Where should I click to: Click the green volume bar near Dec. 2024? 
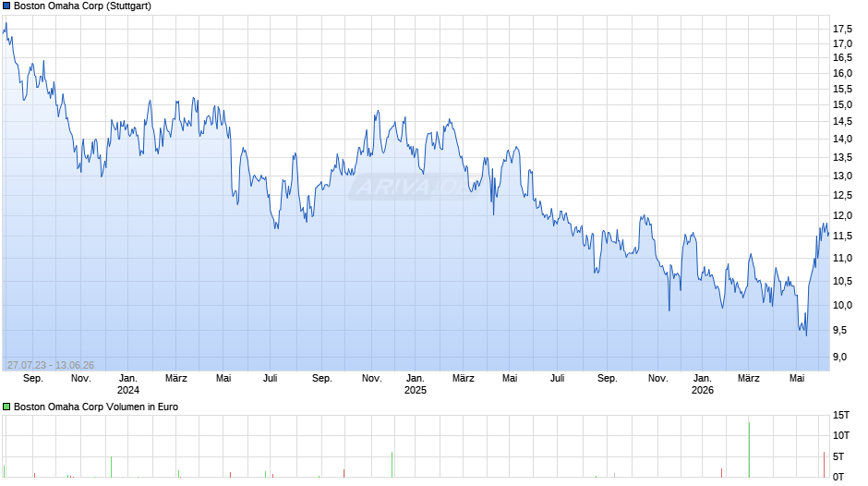coord(392,465)
